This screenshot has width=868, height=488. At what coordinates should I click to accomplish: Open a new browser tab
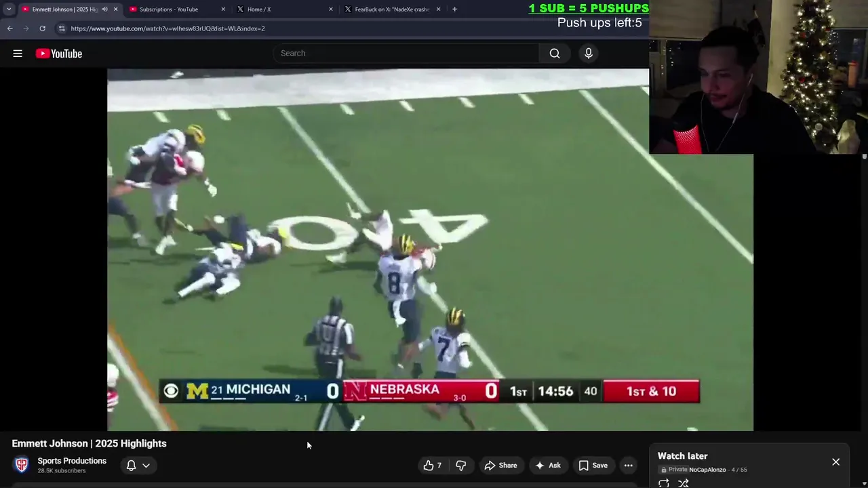pyautogui.click(x=454, y=9)
